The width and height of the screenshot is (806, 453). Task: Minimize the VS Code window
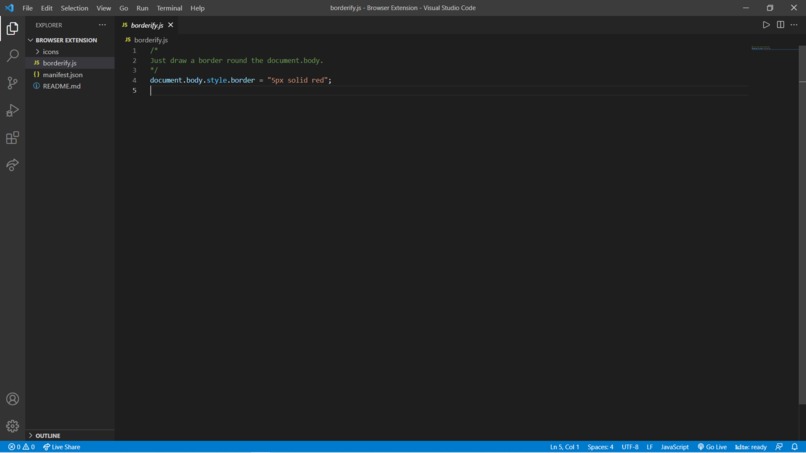(x=746, y=8)
